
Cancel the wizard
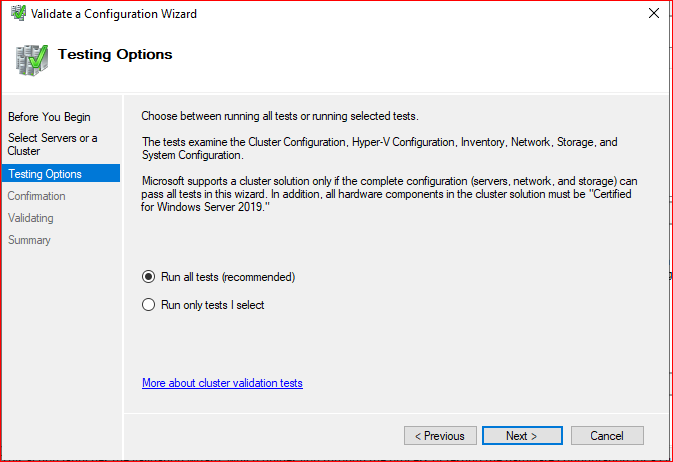point(607,436)
